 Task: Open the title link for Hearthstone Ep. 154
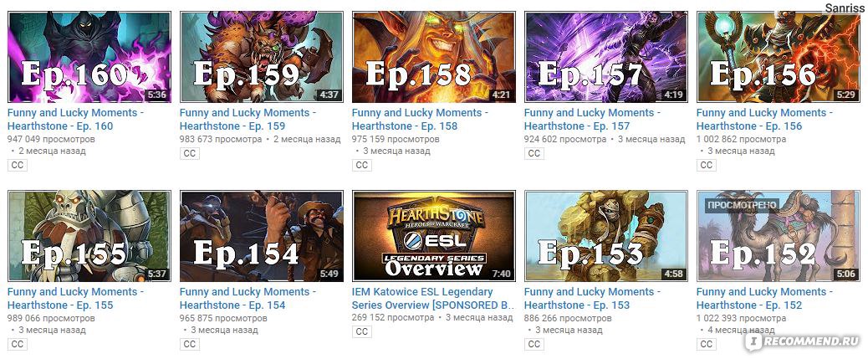[248, 298]
